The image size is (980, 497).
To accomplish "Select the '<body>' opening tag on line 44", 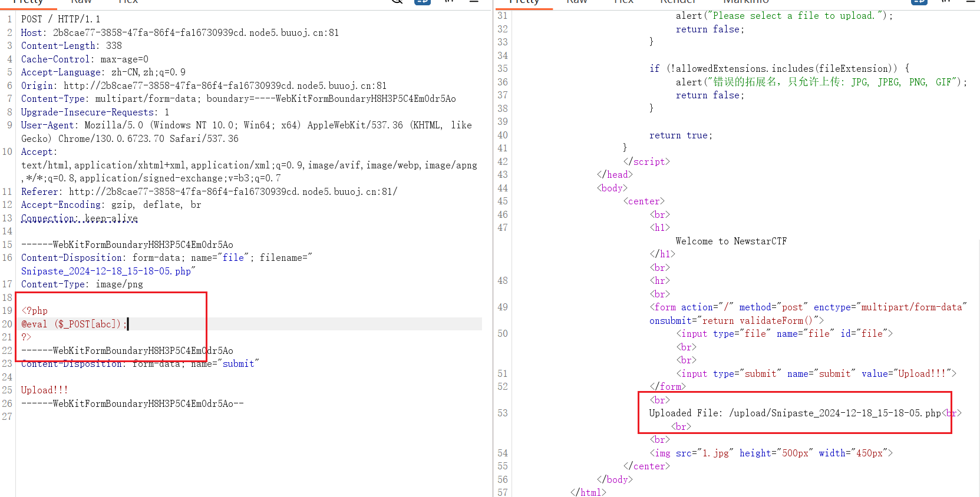I will [x=612, y=188].
